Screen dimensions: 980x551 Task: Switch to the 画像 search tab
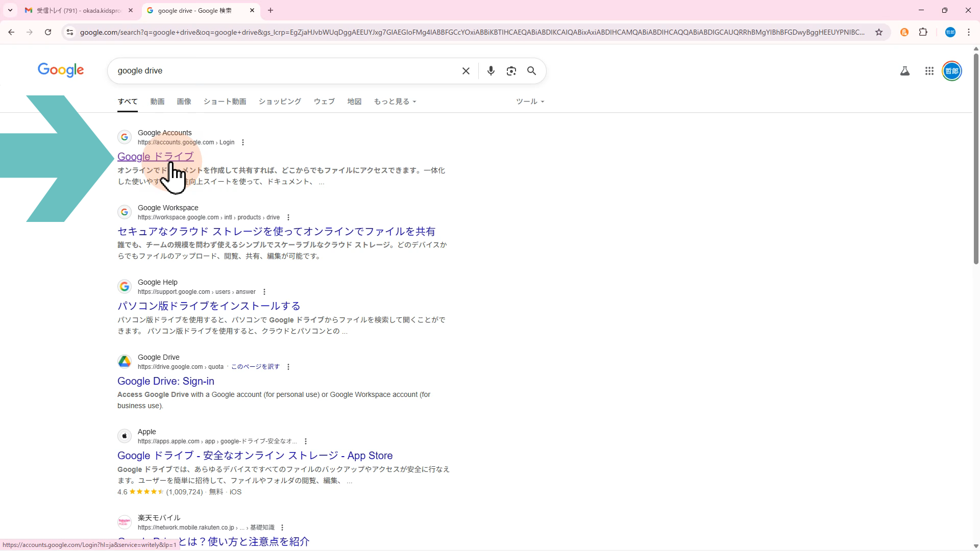[x=184, y=102]
